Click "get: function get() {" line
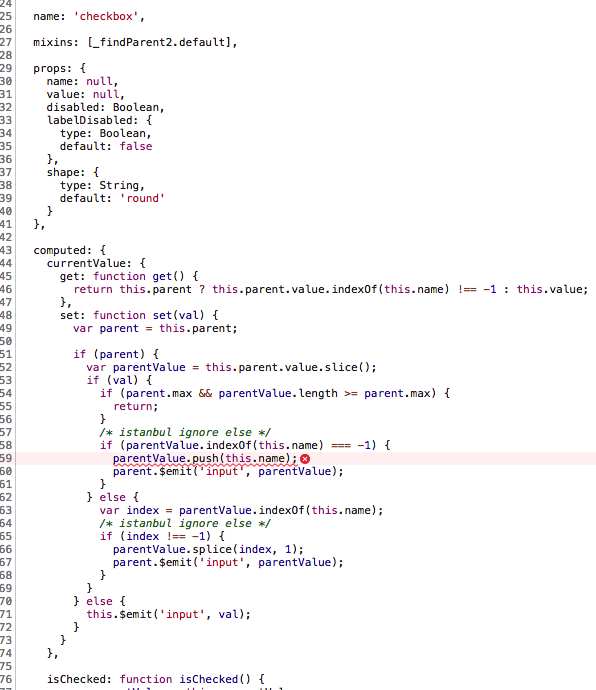596x690 pixels. (x=129, y=277)
